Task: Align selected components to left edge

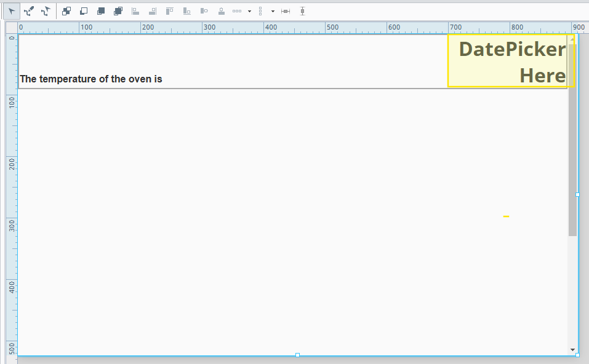Action: coord(135,11)
